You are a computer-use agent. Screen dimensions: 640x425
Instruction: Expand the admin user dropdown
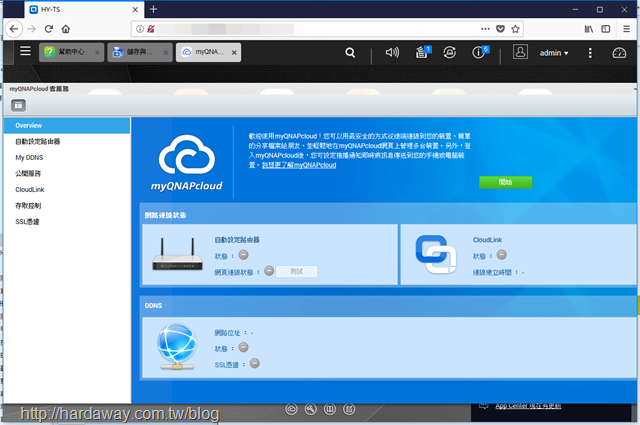tap(553, 53)
